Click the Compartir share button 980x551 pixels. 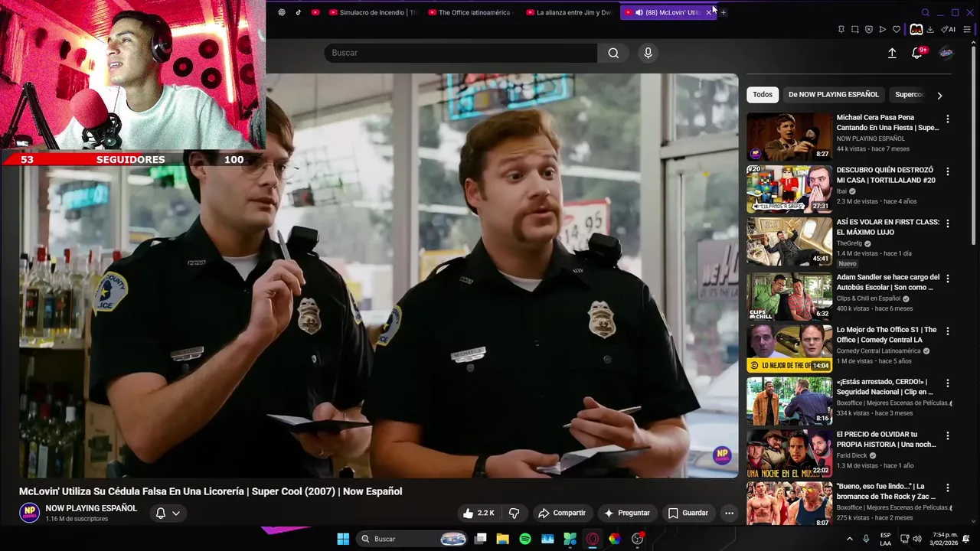(561, 513)
